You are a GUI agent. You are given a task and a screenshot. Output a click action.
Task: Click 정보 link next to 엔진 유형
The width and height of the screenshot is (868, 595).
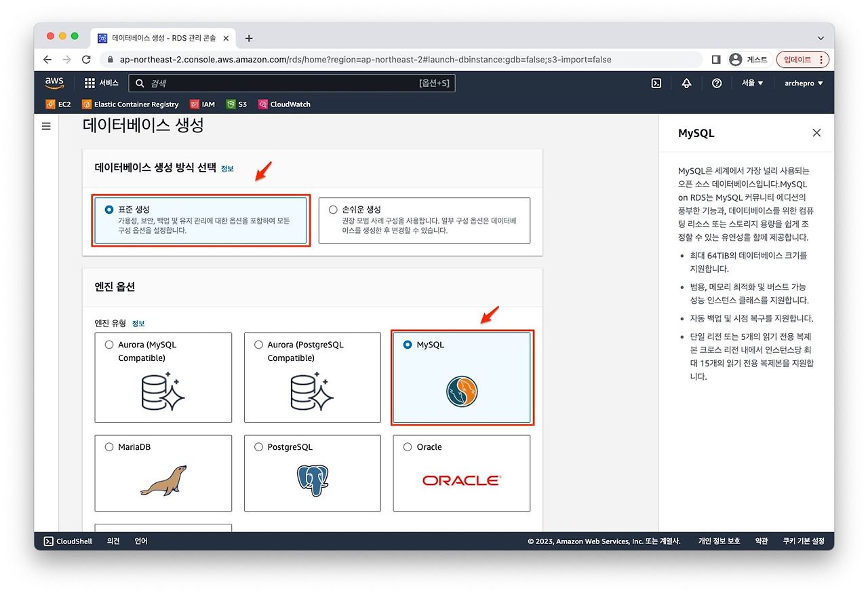pyautogui.click(x=138, y=324)
